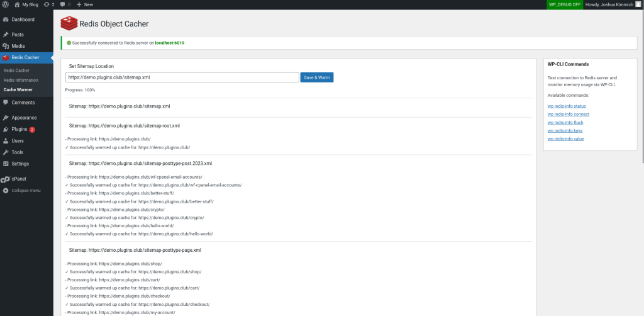The width and height of the screenshot is (644, 316).
Task: Click the Collapse menu arrow icon
Action: [x=6, y=191]
